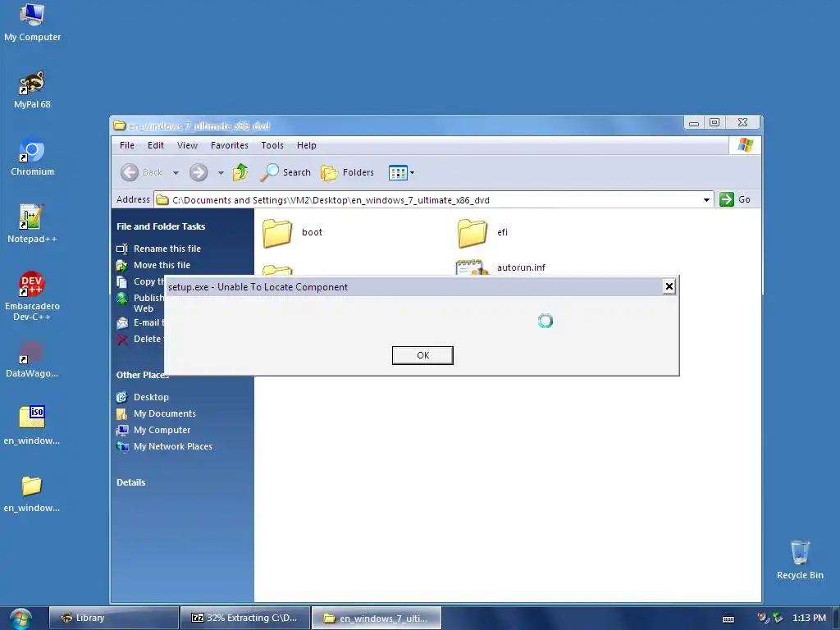The image size is (840, 630).
Task: Switch to en_windows_7_ulti taskbar button
Action: click(376, 618)
